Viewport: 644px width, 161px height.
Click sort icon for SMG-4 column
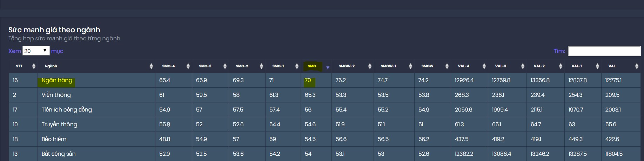tap(188, 66)
